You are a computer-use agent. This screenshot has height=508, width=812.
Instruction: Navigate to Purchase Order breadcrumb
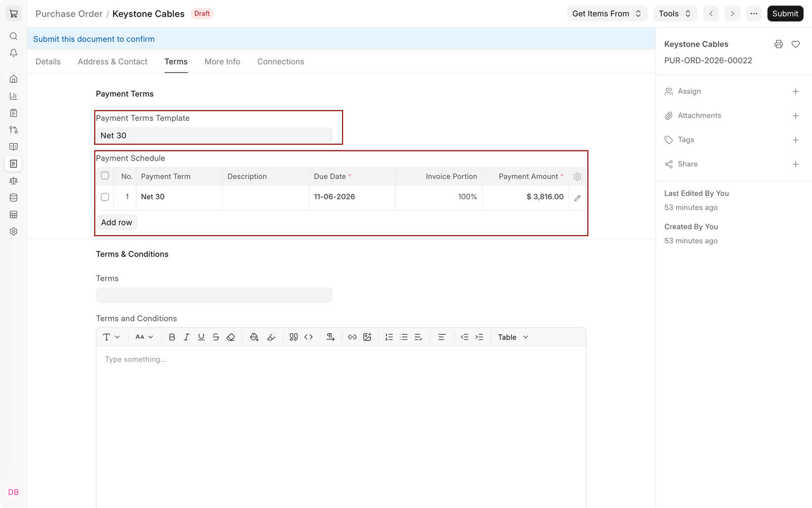pyautogui.click(x=69, y=14)
